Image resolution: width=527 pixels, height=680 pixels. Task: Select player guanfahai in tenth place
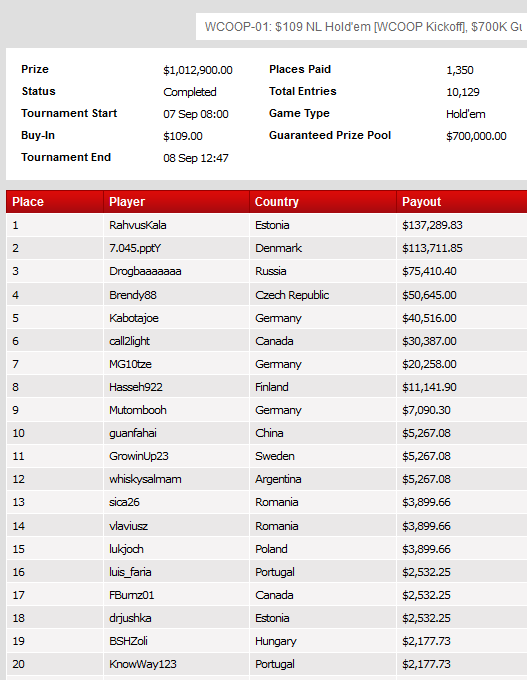[133, 433]
